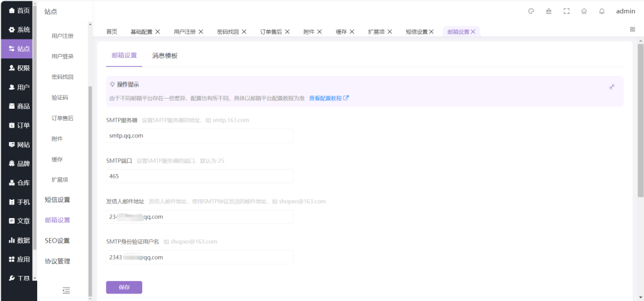Select 用户登录 in site submenu

(63, 57)
